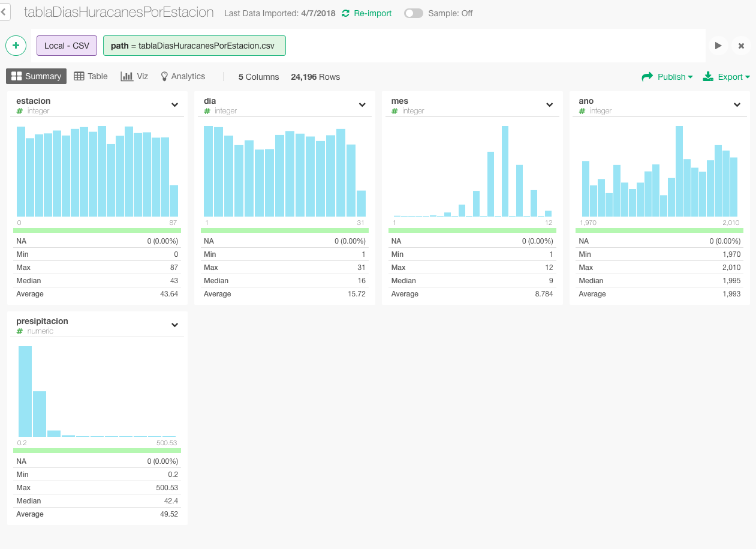This screenshot has width=756, height=549.
Task: Click the back arrow at top left
Action: 5,12
